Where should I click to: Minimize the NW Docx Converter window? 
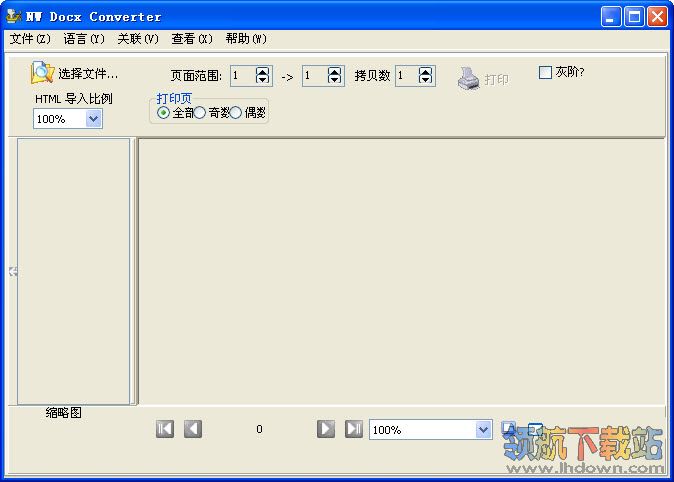point(610,17)
